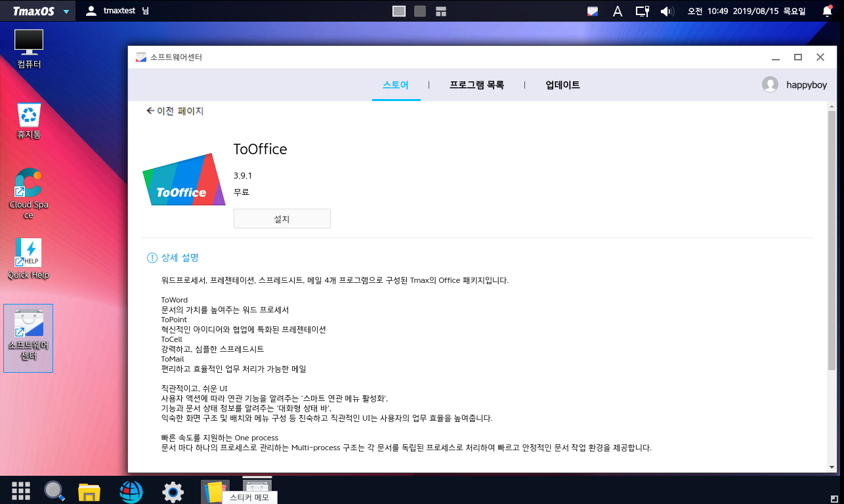Viewport: 844px width, 504px height.
Task: Open the 휴지통 recycle bin icon
Action: pos(29,120)
